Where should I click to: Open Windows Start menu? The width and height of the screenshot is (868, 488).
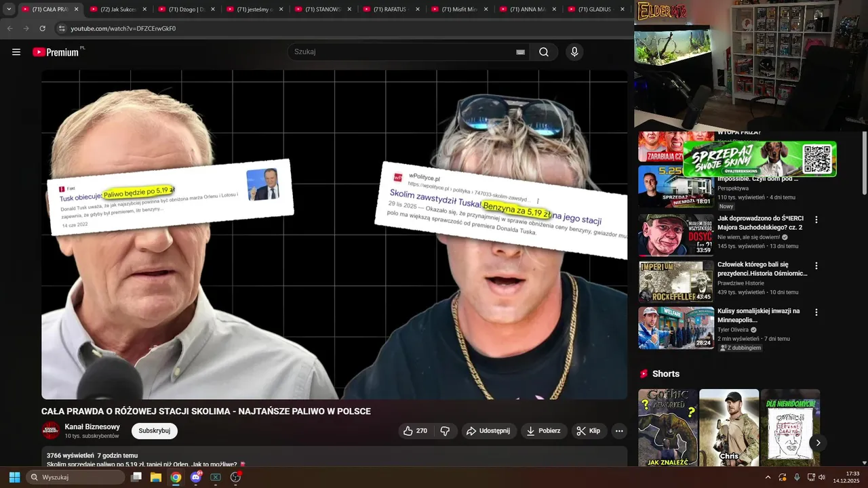14,477
